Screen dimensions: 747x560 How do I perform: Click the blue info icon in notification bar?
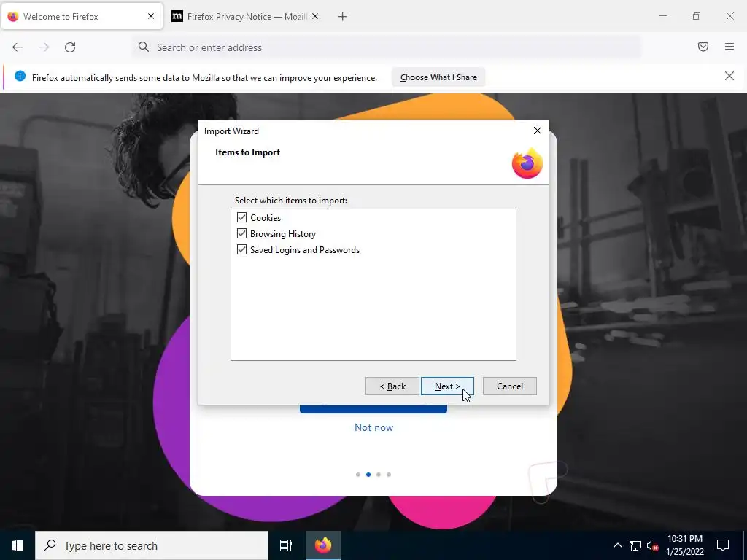[x=20, y=76]
